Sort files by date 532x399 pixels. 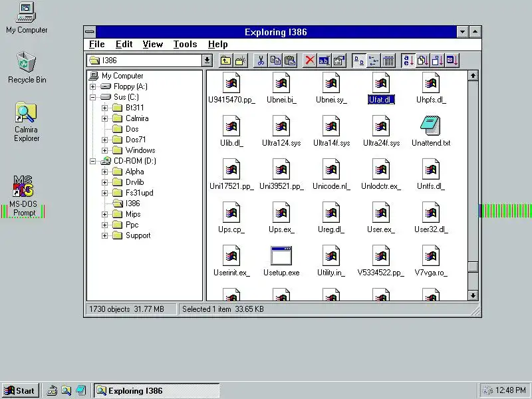coord(452,61)
